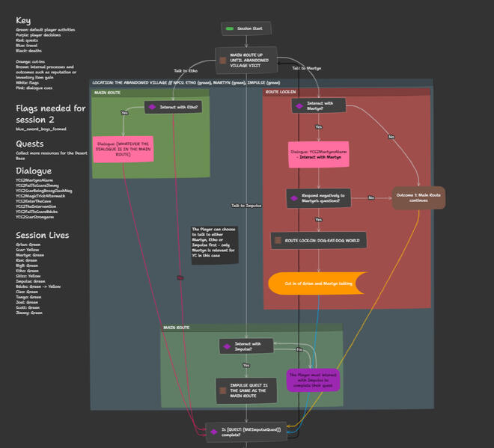Click 'YCS2TheIntervention' in the Dialogue list
The width and height of the screenshot is (494, 448).
coord(36,206)
